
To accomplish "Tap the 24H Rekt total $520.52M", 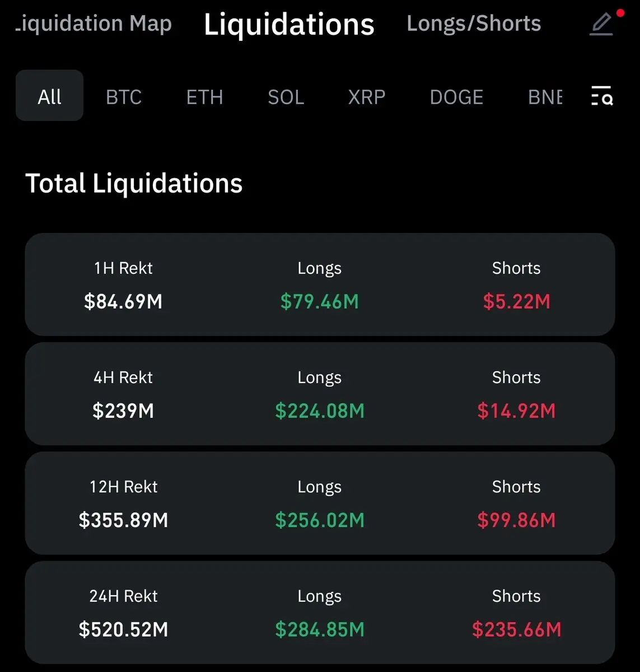I will [x=123, y=629].
